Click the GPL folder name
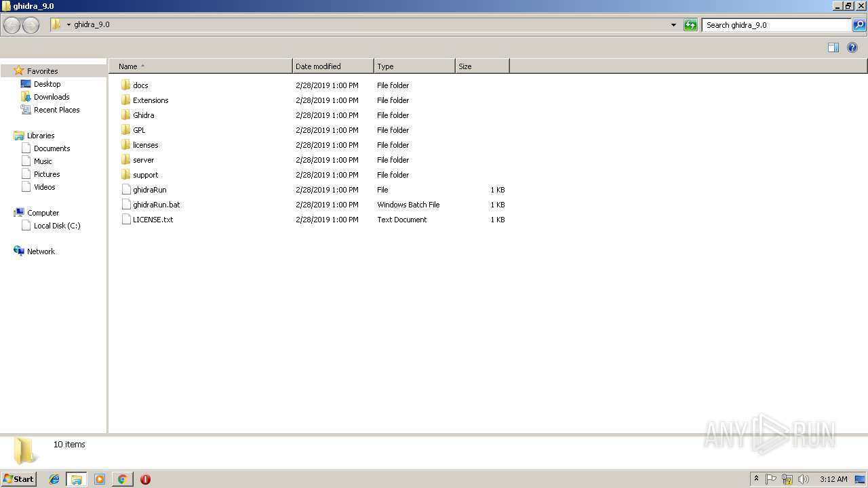This screenshot has height=488, width=868. tap(139, 130)
